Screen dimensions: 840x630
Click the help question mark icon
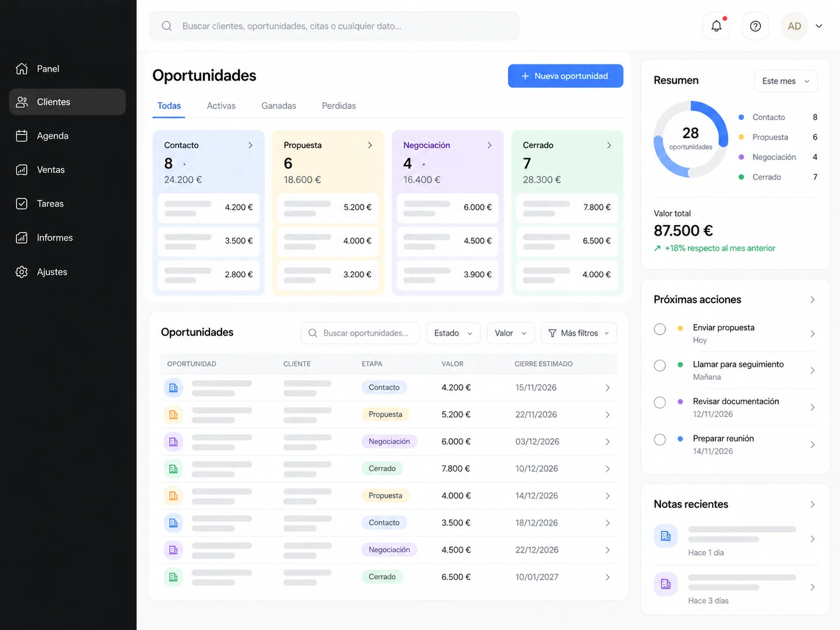755,26
